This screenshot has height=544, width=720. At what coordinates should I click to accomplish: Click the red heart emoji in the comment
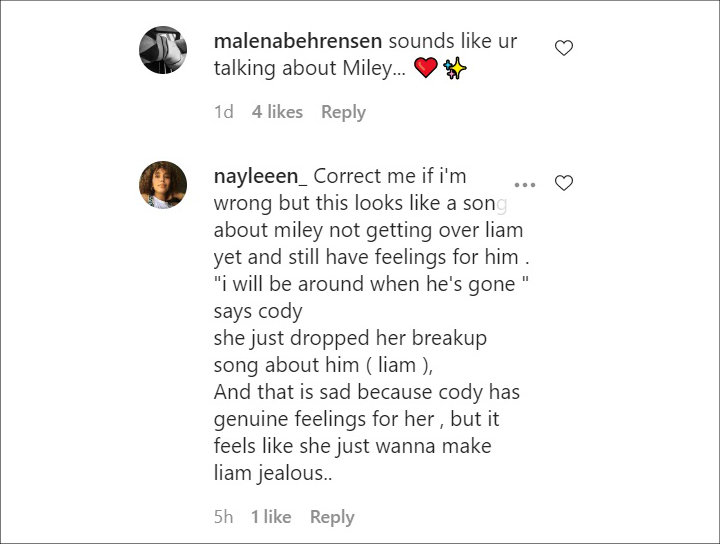pyautogui.click(x=426, y=68)
